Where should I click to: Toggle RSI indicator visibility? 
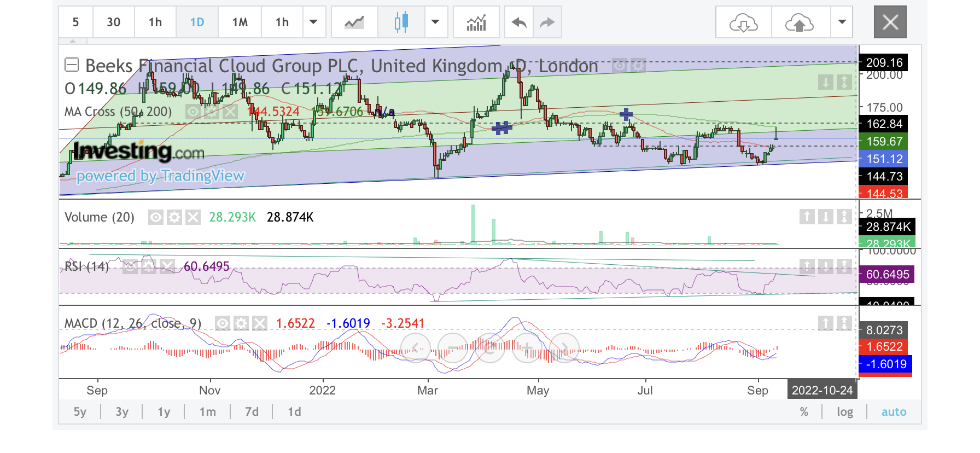click(131, 266)
